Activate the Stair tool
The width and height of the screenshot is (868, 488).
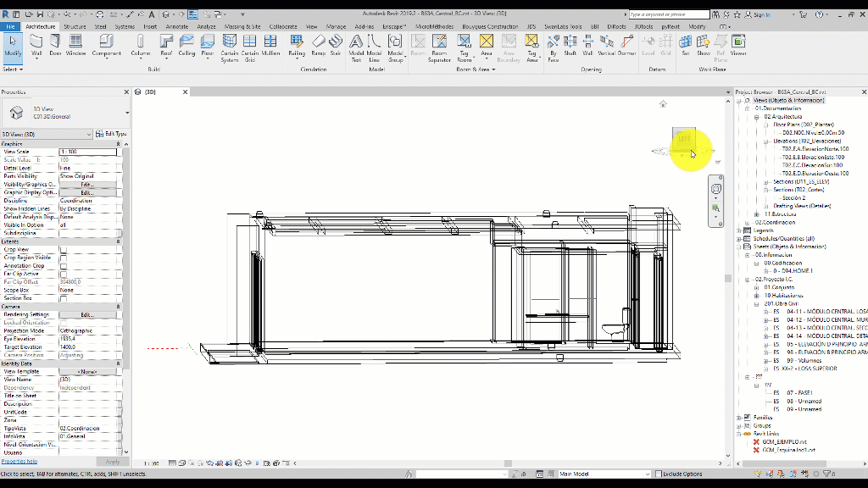pos(336,46)
